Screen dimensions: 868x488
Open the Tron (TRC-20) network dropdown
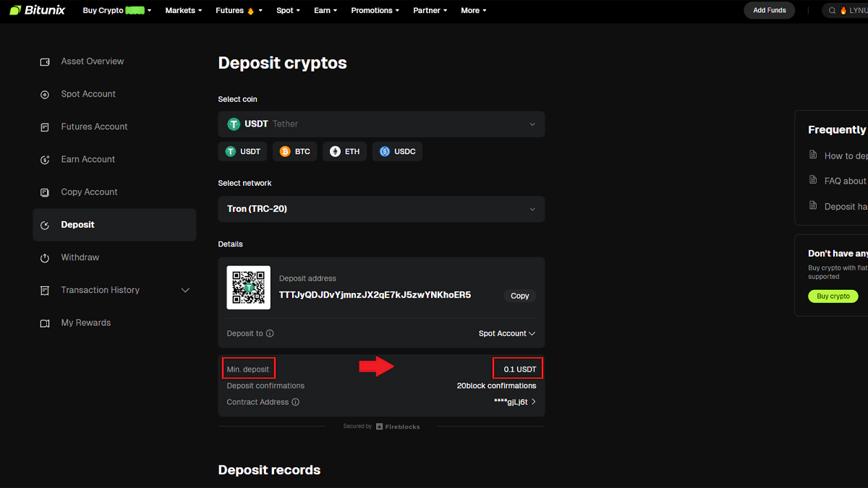tap(381, 209)
